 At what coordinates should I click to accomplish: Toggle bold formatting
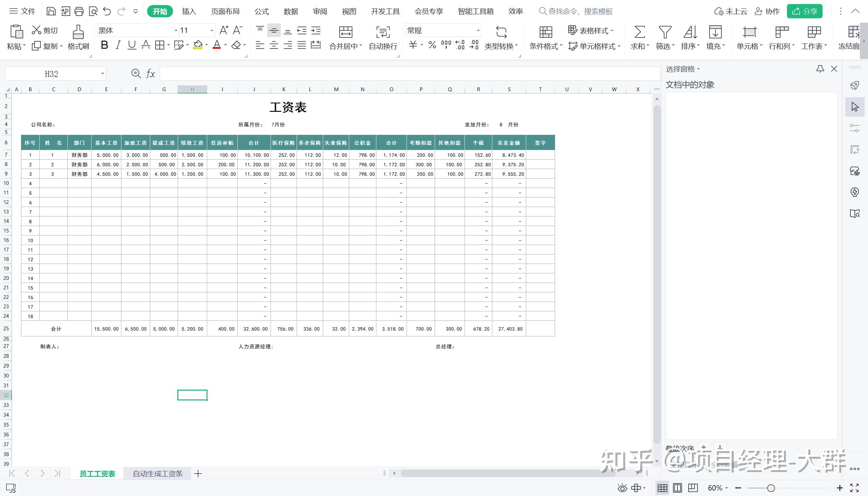click(x=105, y=45)
